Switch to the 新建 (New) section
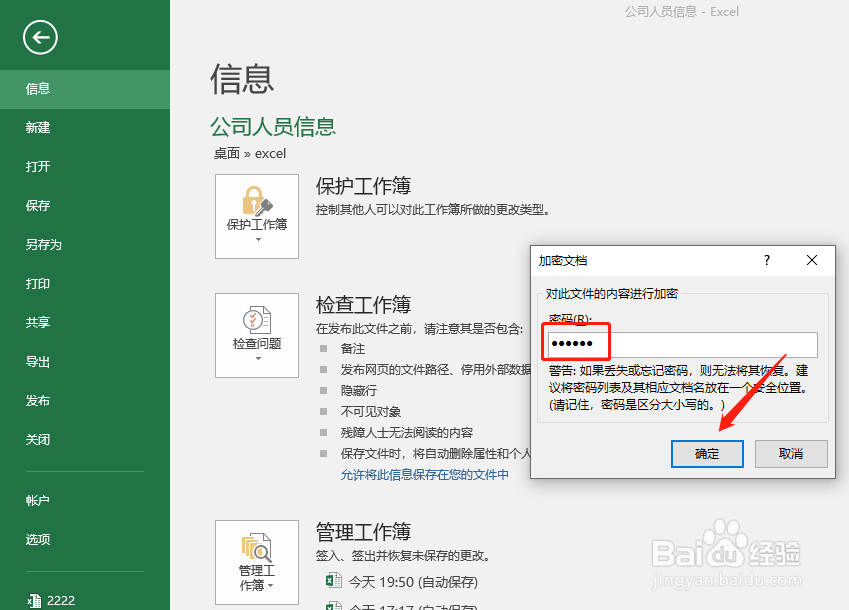The height and width of the screenshot is (610, 849). pos(38,127)
